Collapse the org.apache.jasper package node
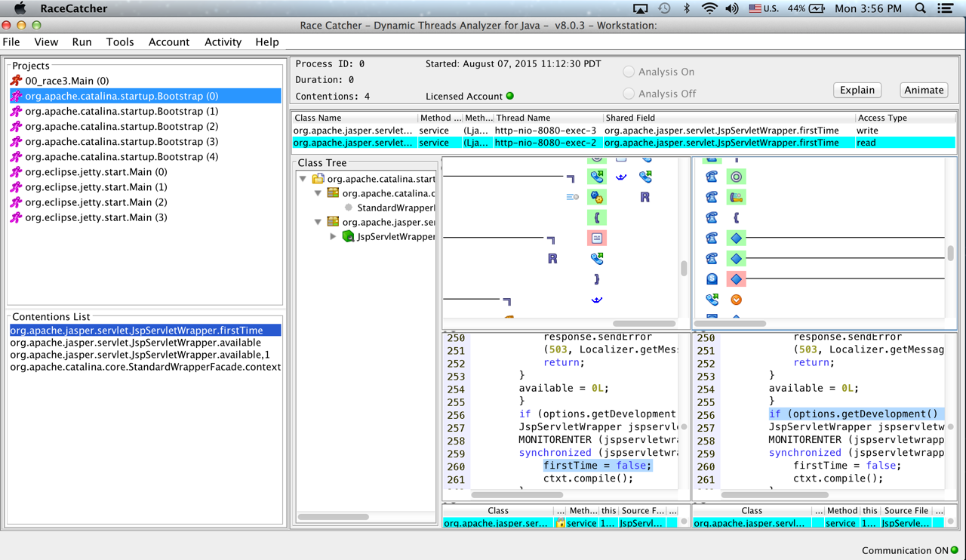This screenshot has height=560, width=966. click(318, 222)
